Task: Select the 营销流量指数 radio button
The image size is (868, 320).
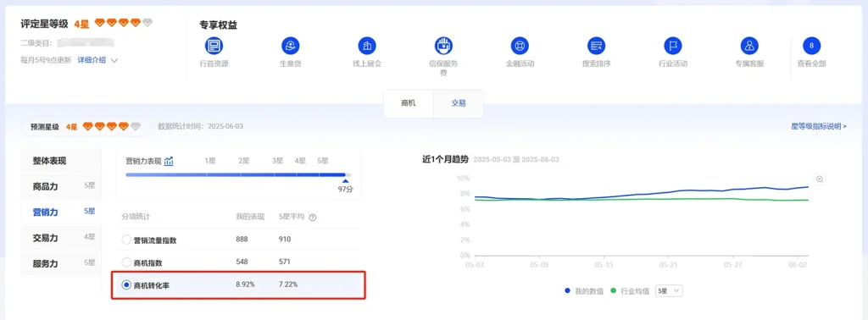Action: [x=126, y=240]
